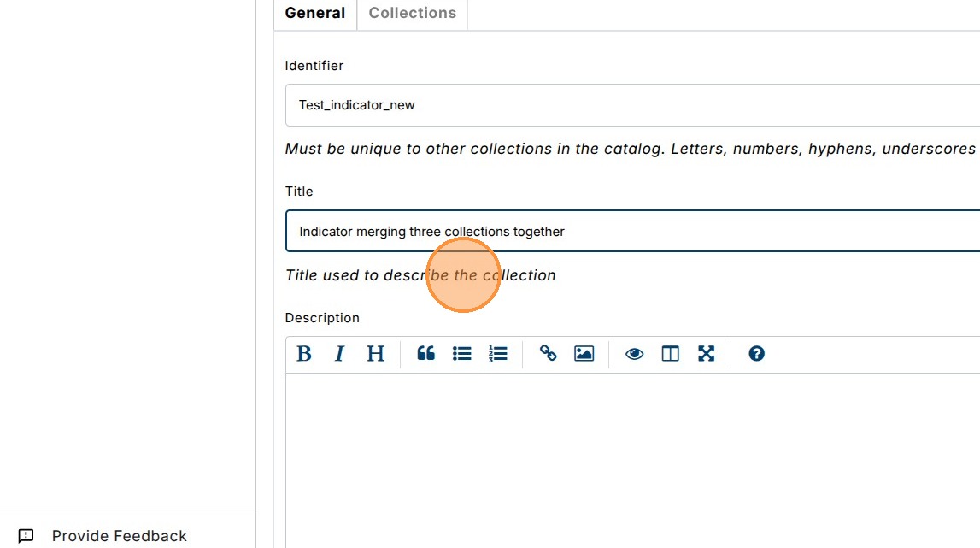Create a bulleted list in the description
This screenshot has height=548, width=980.
coord(462,354)
